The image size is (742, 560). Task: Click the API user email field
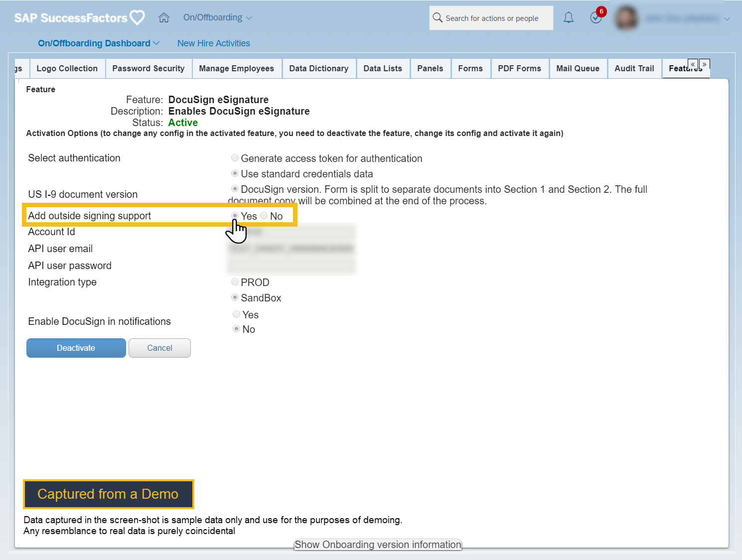click(292, 249)
